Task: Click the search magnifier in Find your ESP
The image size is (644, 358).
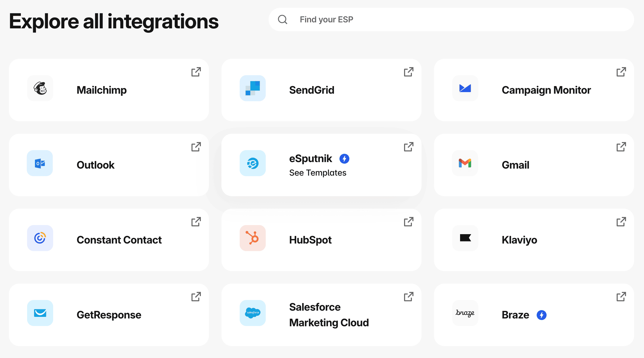Action: 283,19
